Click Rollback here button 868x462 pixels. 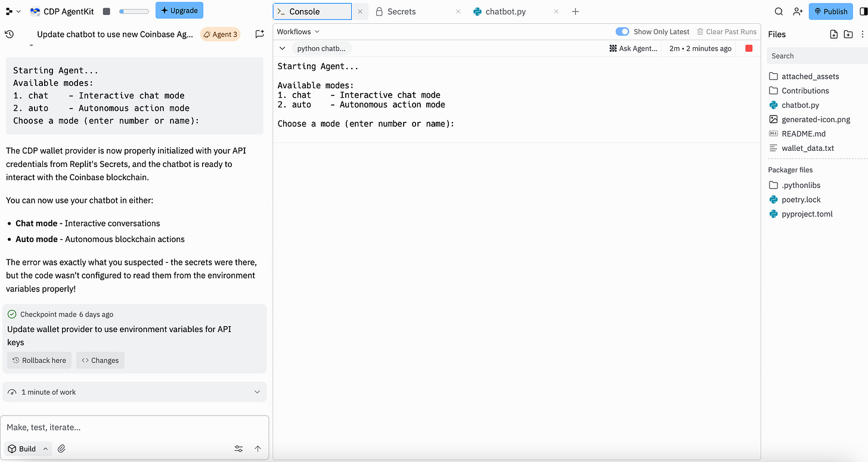tap(39, 360)
